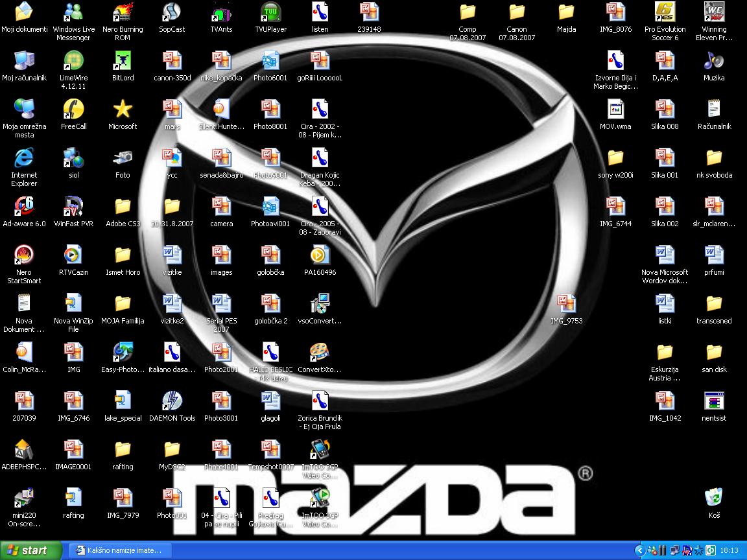
Task: Open the nk svoboda folder
Action: tap(714, 158)
